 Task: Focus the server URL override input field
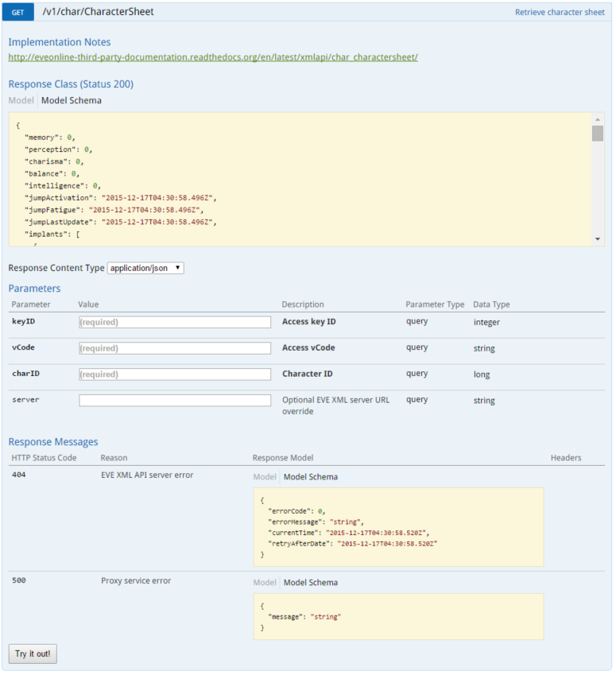pyautogui.click(x=175, y=401)
